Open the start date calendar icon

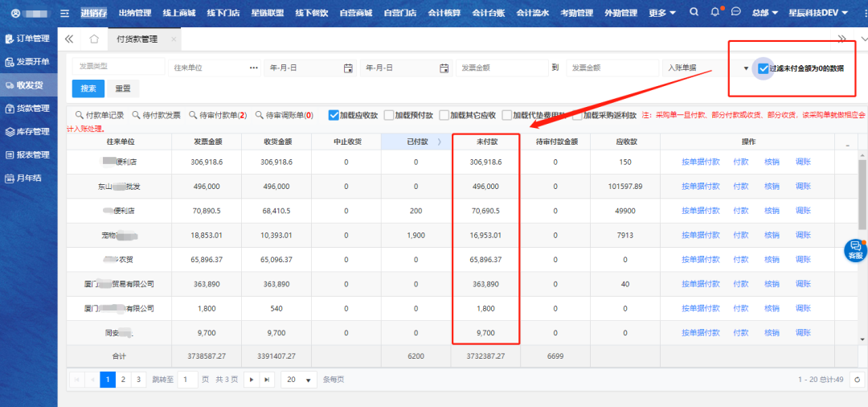click(x=348, y=68)
